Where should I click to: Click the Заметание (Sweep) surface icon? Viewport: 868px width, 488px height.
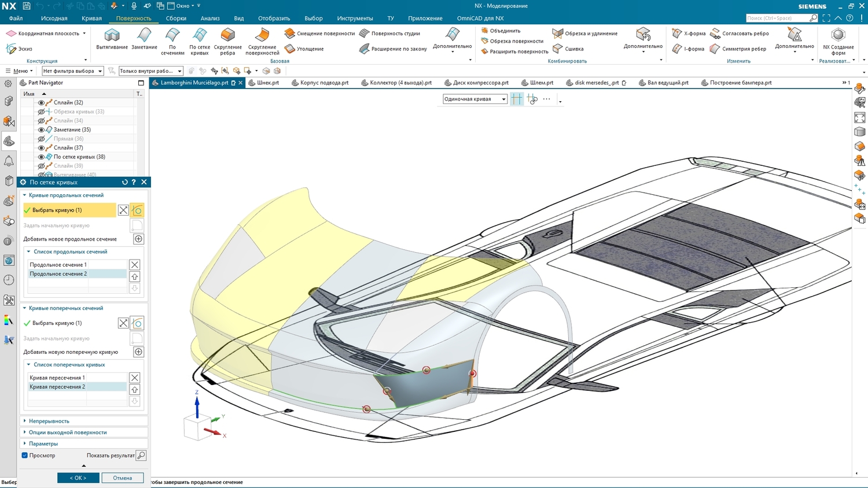144,35
